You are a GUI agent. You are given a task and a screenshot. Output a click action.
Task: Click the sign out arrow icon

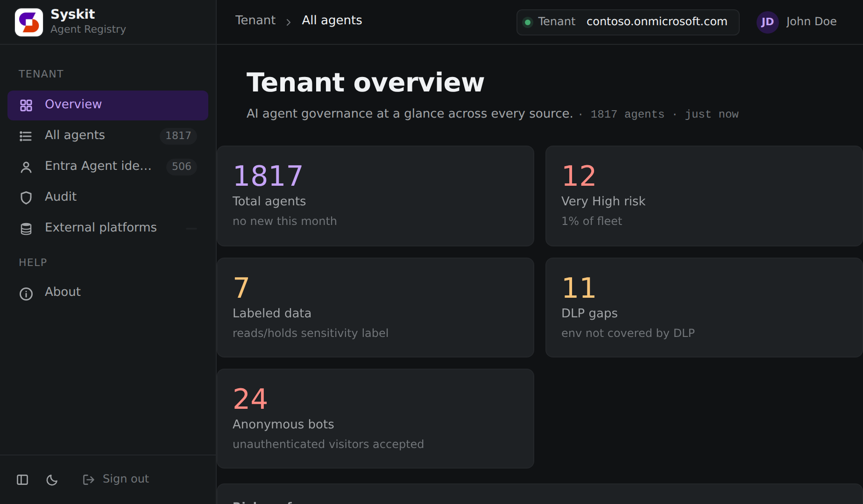point(89,480)
